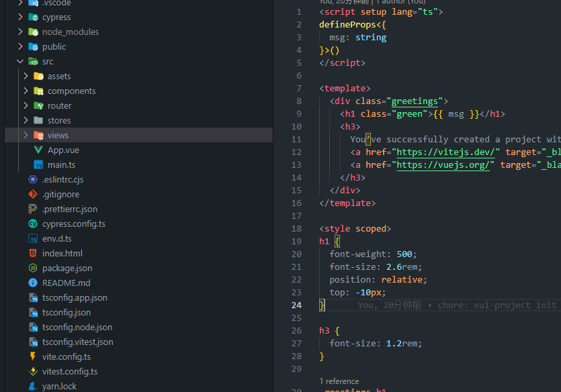Click the TypeScript icon beside main.ts
This screenshot has width=561, height=392.
pos(38,164)
